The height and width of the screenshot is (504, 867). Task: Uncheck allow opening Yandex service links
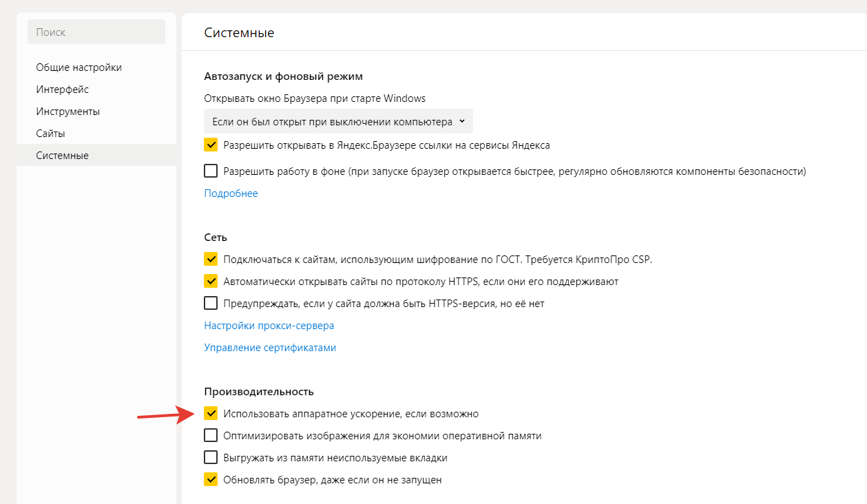(211, 145)
